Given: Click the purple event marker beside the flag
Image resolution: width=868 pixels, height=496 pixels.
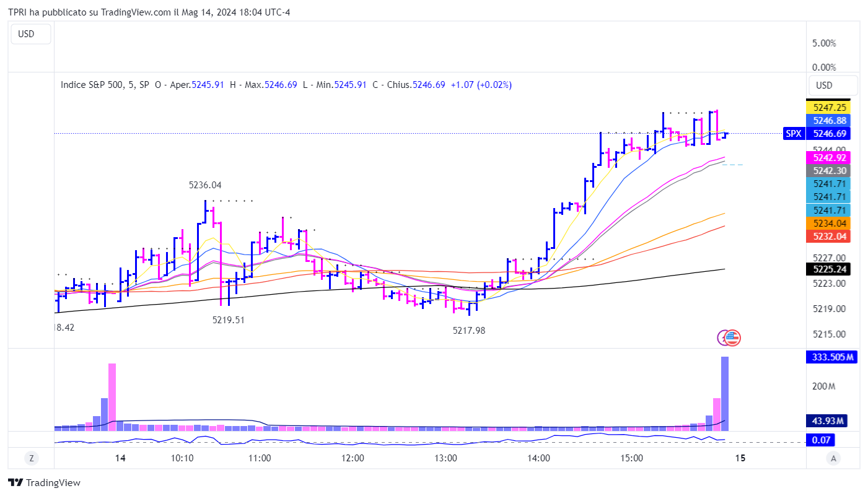Looking at the screenshot, I should tap(723, 337).
